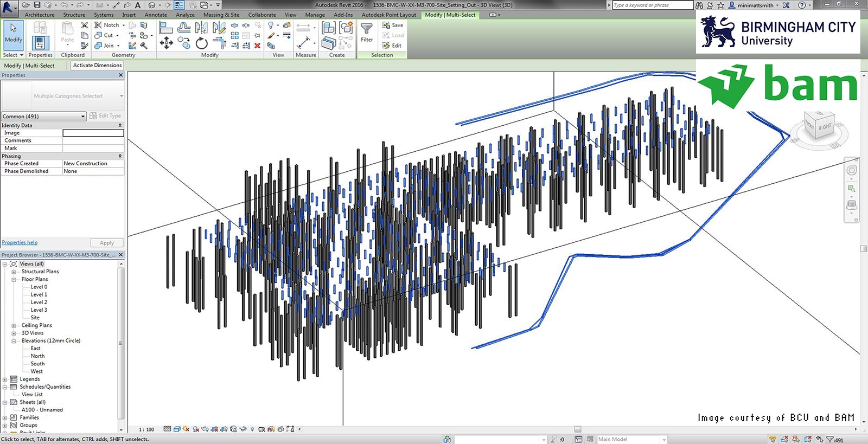Click the red Delete icon in Modify panel

pos(257,46)
